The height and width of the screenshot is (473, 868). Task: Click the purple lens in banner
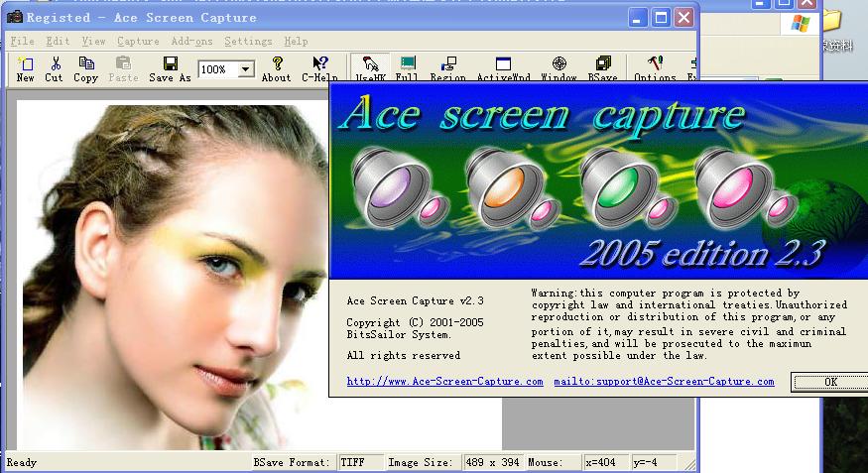tap(390, 187)
